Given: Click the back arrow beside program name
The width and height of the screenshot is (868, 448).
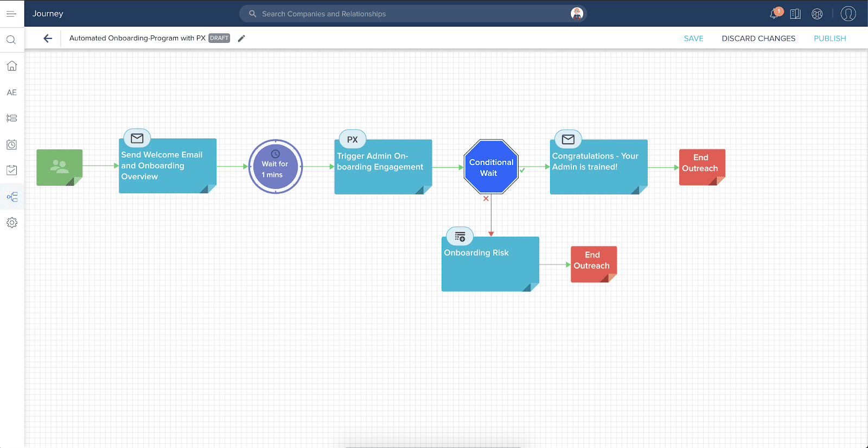Looking at the screenshot, I should 48,38.
